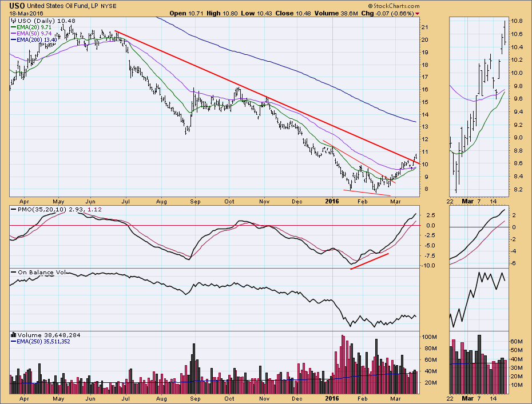532x404 pixels.
Task: Click the USO ticker symbol in the title
Action: (x=17, y=6)
